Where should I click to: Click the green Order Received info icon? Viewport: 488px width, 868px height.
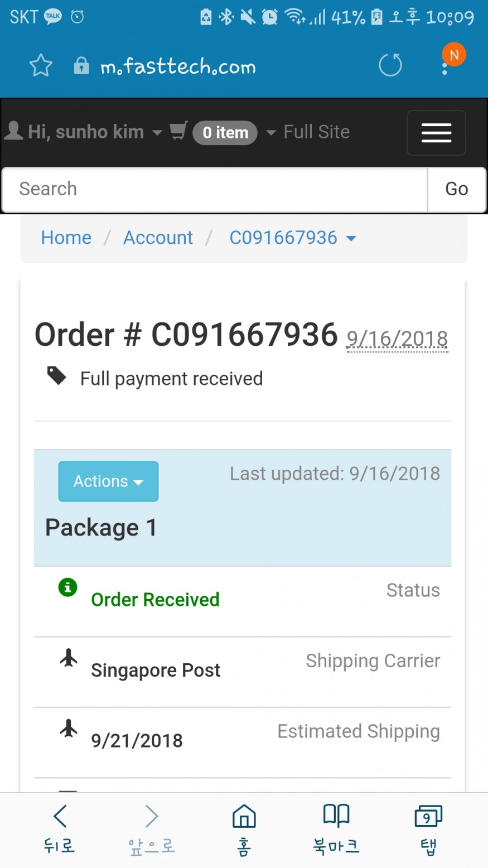pos(68,587)
